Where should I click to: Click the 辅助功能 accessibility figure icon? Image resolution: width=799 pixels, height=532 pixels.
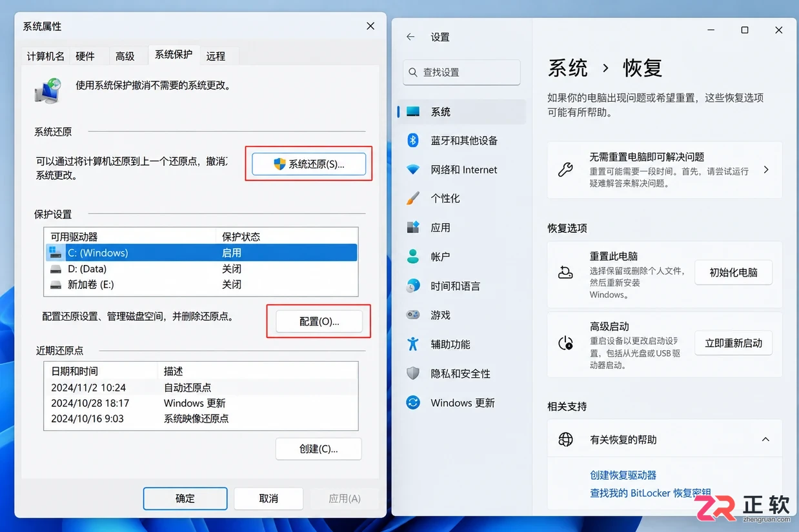click(x=413, y=344)
